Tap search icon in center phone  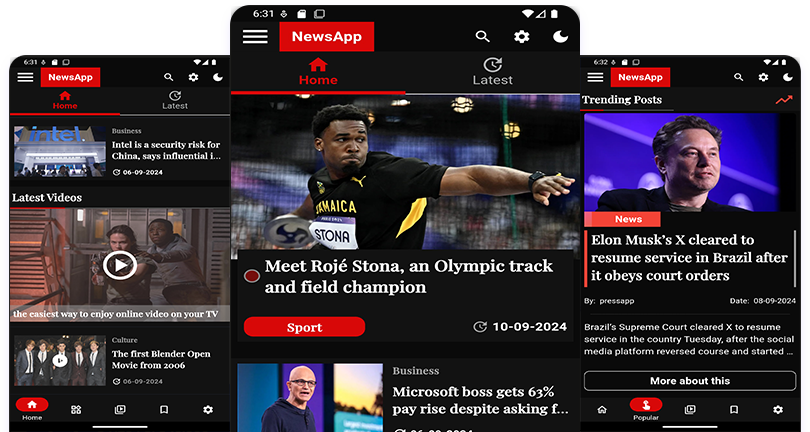tap(482, 36)
